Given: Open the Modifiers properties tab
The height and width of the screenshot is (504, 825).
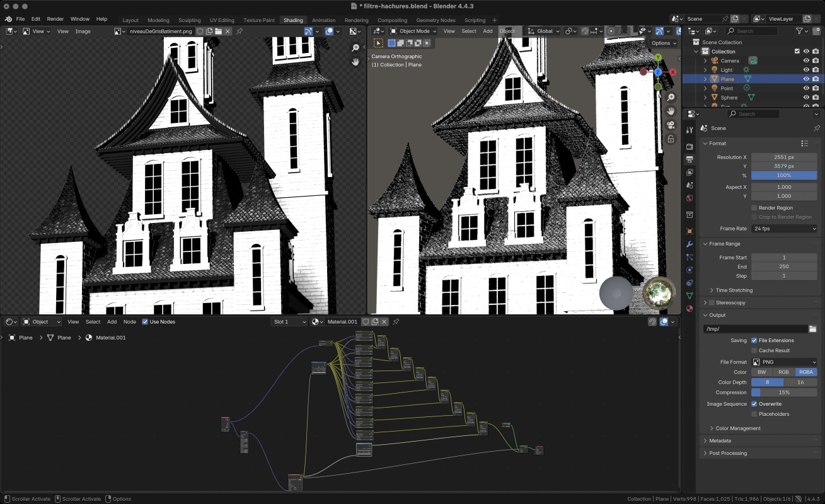Looking at the screenshot, I should [x=689, y=244].
